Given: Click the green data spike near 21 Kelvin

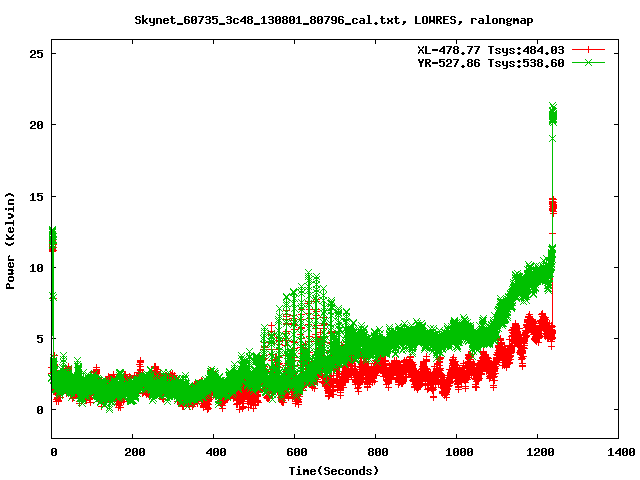Looking at the screenshot, I should coord(553,115).
